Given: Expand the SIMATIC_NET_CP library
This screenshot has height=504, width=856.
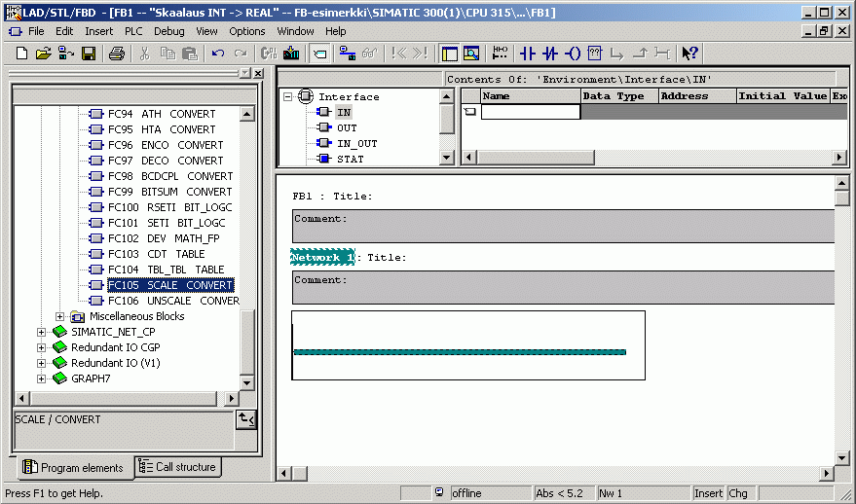Looking at the screenshot, I should tap(41, 332).
